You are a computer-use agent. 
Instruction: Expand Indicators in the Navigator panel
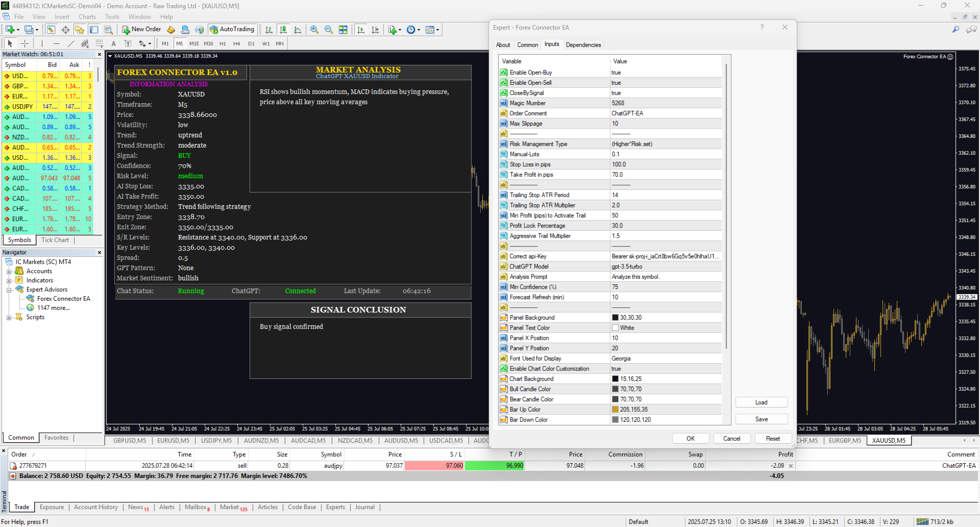(x=9, y=280)
